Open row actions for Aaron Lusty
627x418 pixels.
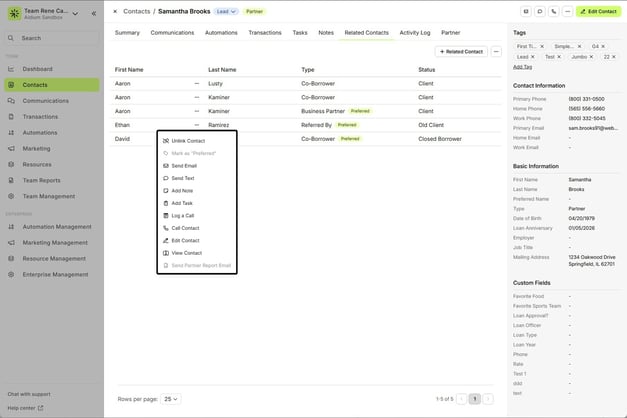pyautogui.click(x=196, y=84)
